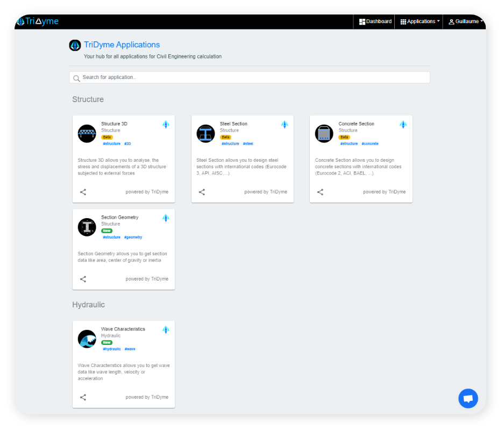Click the Concrete Section app icon
This screenshot has height=432, width=504.
click(324, 133)
